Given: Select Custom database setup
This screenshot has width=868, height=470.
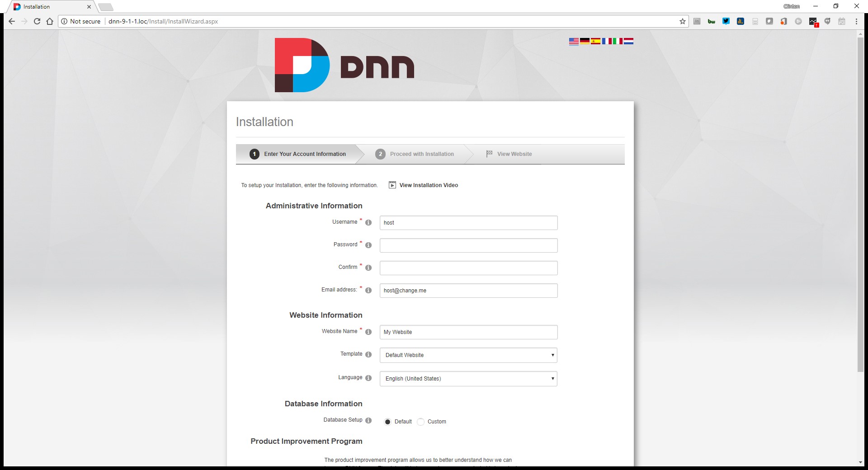Looking at the screenshot, I should tap(420, 422).
